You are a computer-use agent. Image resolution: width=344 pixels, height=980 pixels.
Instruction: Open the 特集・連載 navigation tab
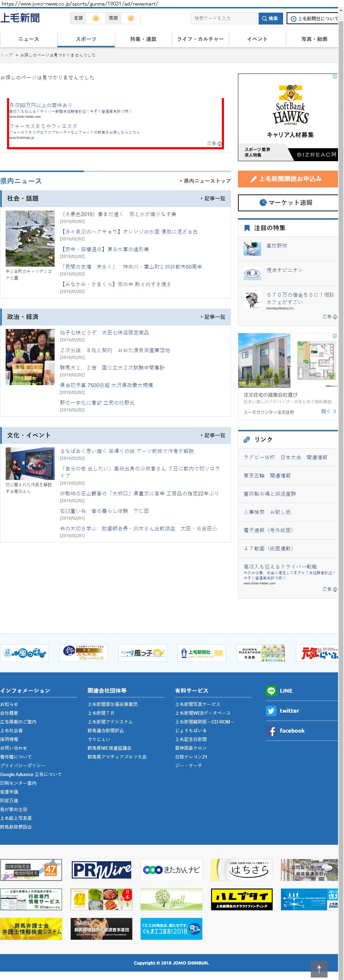point(143,39)
